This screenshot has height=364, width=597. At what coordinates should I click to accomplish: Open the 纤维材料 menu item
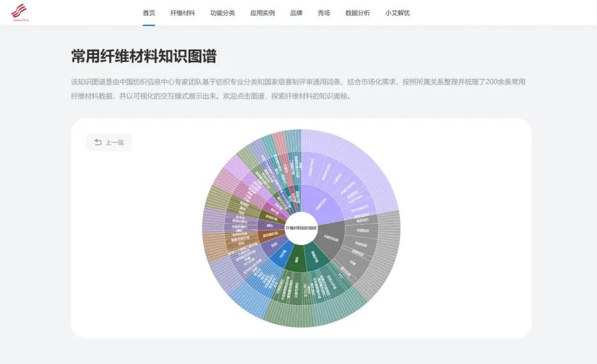point(183,13)
